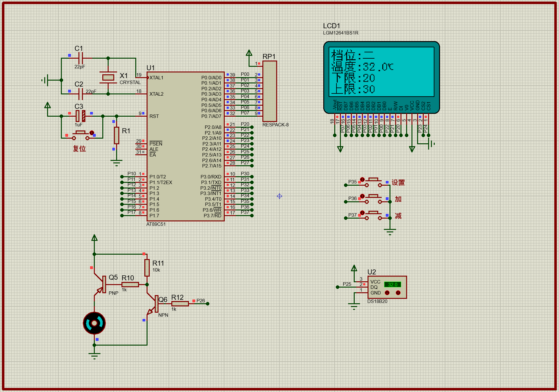Decrease DS18B20 temperature with the left red arrow

(387, 293)
